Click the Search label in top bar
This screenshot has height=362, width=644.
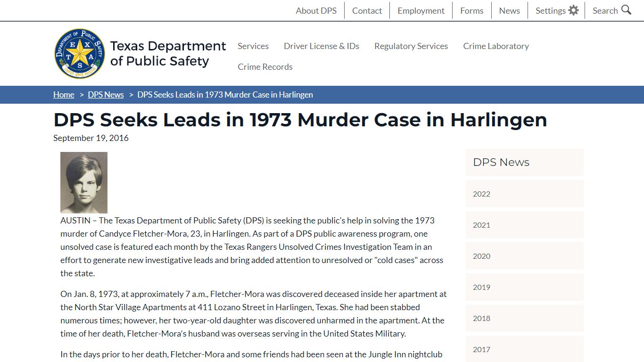pyautogui.click(x=605, y=10)
